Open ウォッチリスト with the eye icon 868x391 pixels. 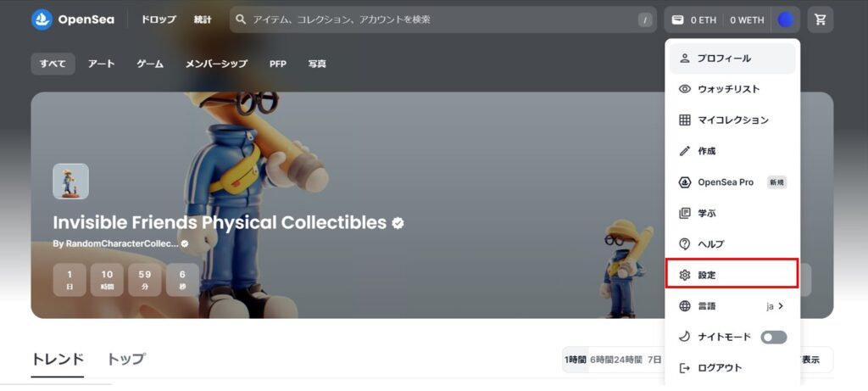[732, 89]
